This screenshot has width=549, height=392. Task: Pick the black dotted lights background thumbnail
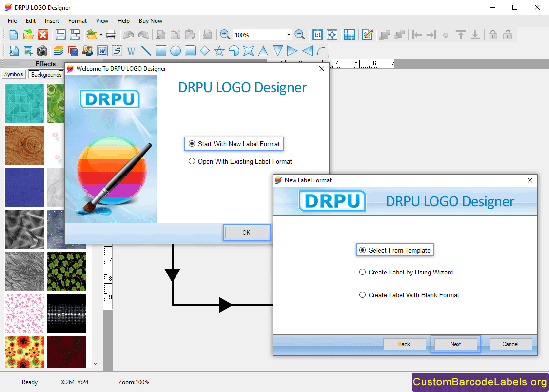66,314
